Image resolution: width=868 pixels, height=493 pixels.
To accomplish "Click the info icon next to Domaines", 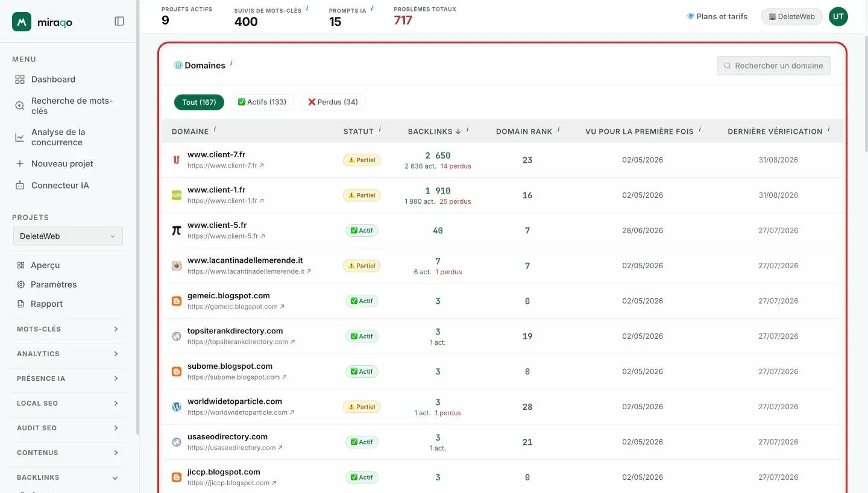I will point(231,63).
